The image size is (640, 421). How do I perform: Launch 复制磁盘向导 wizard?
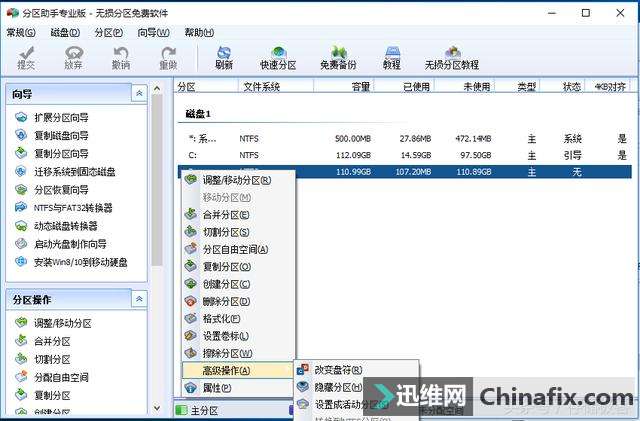click(52, 136)
